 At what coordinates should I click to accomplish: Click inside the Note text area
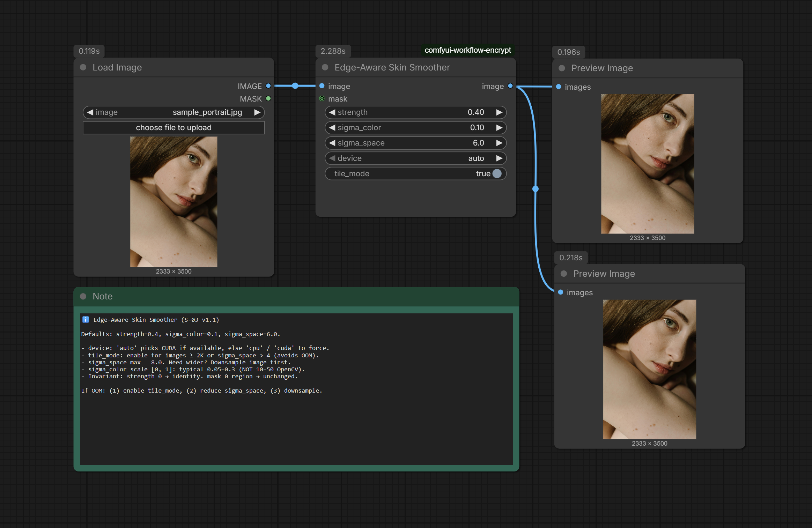coord(296,389)
